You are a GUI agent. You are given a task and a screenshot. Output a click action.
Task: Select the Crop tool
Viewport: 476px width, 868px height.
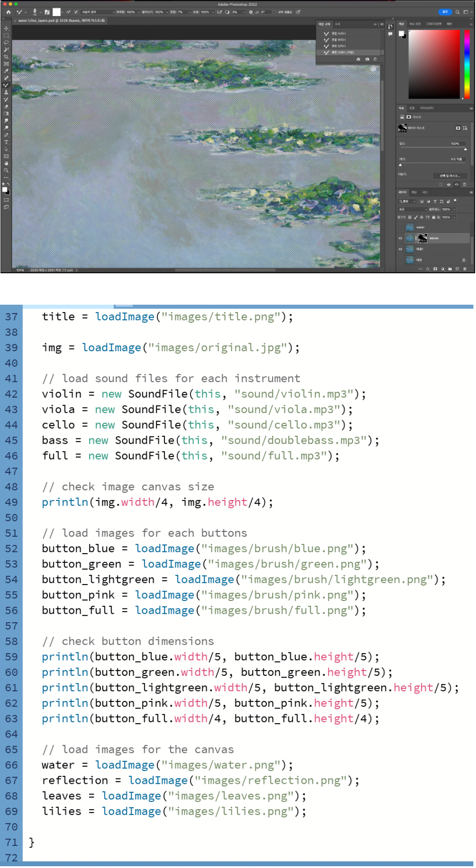click(x=6, y=57)
